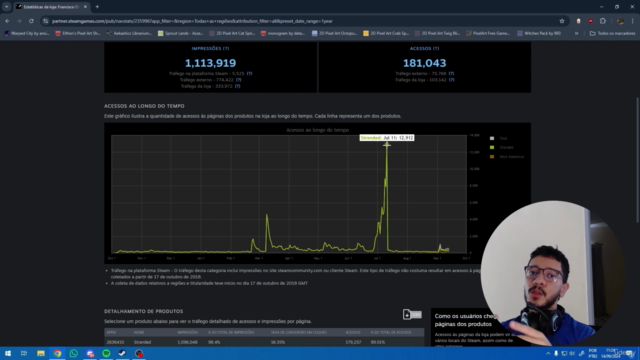This screenshot has height=360, width=640.
Task: Bookmark this page with the star icon
Action: (562, 21)
